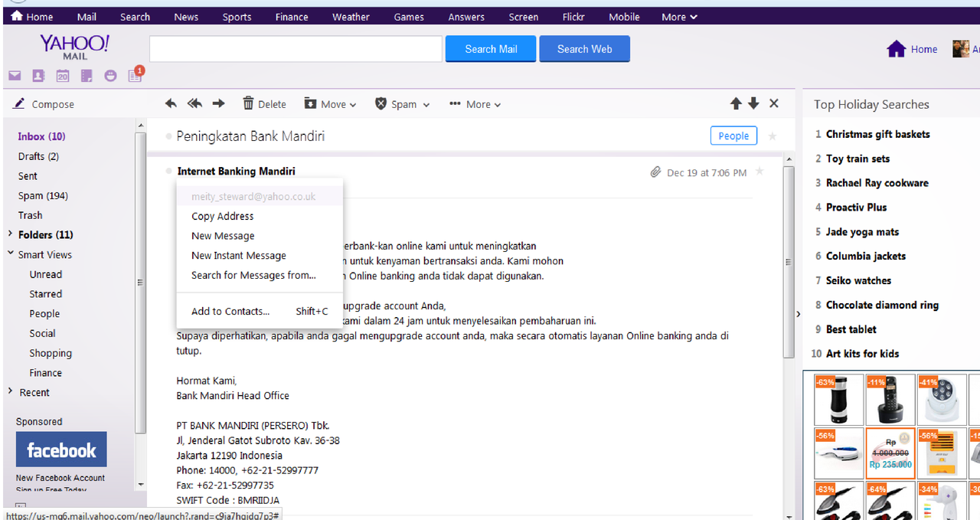Click the attachment paperclip icon
The width and height of the screenshot is (980, 520).
(x=655, y=172)
